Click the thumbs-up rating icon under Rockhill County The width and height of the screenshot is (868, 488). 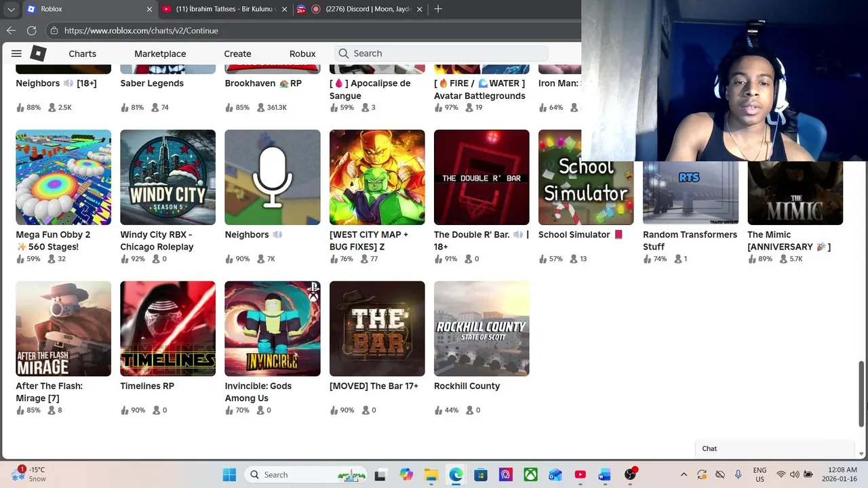coord(438,410)
